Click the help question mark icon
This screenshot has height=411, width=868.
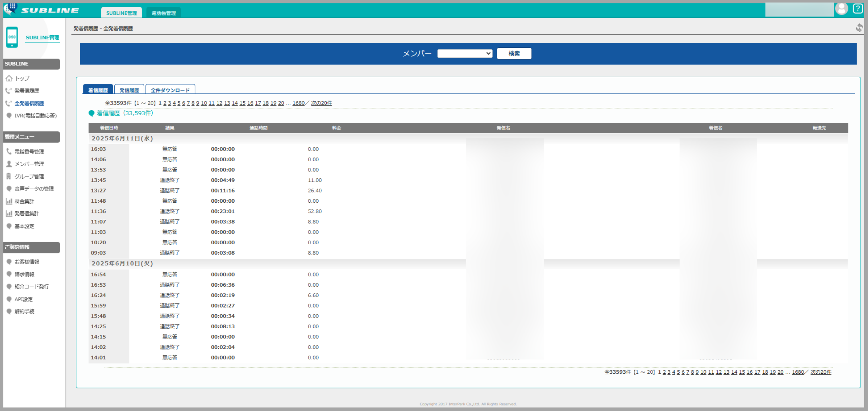click(857, 8)
